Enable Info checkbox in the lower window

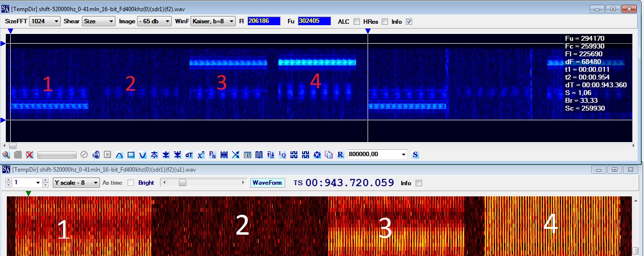[419, 183]
